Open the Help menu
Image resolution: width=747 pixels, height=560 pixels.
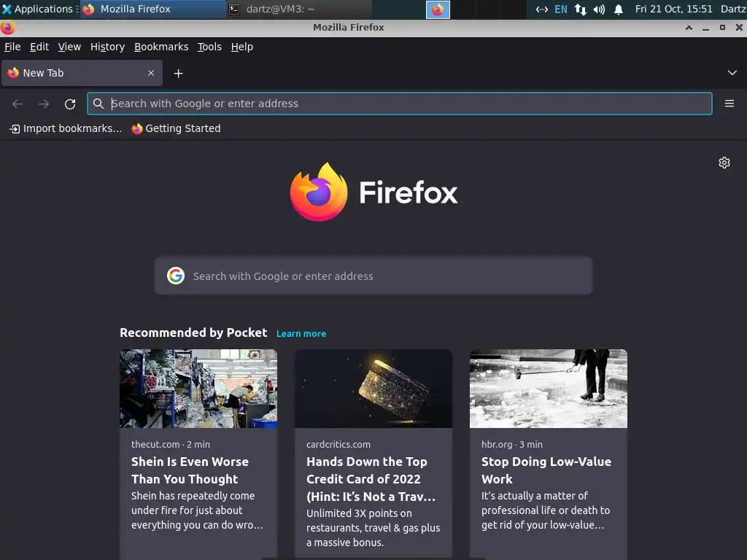[242, 47]
